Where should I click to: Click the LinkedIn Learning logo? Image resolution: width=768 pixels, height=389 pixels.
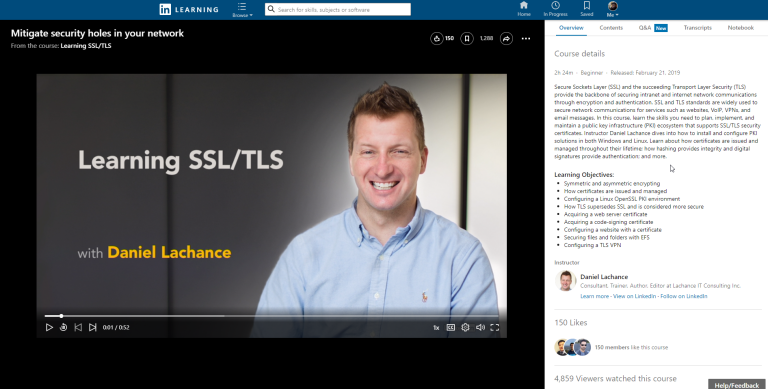click(x=189, y=9)
